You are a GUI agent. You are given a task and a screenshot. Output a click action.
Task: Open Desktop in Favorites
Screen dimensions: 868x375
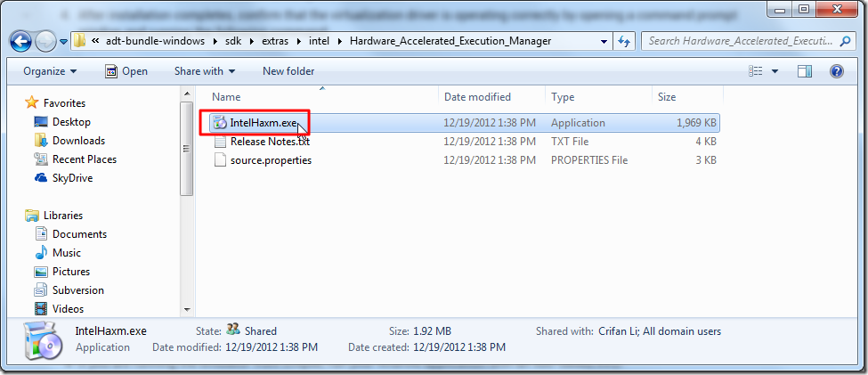pyautogui.click(x=71, y=122)
